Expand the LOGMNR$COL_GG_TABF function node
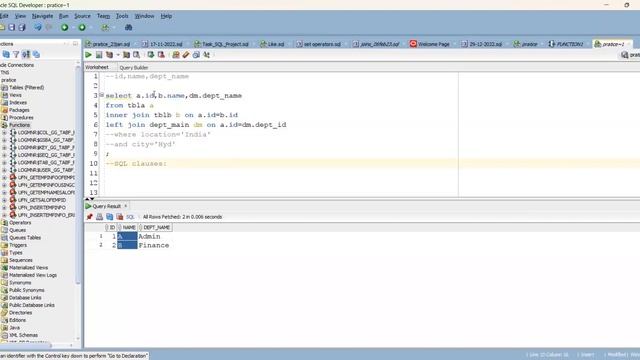The width and height of the screenshot is (640, 360). pyautogui.click(x=4, y=133)
